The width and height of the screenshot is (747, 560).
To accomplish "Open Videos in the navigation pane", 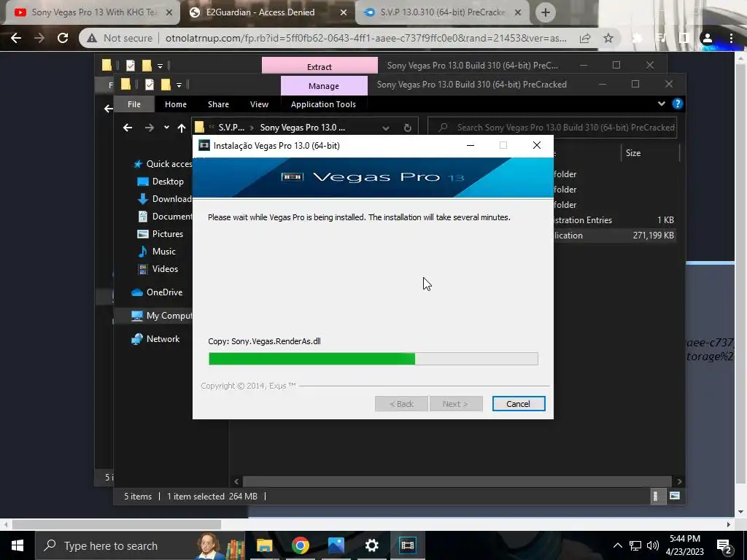I will [158, 269].
